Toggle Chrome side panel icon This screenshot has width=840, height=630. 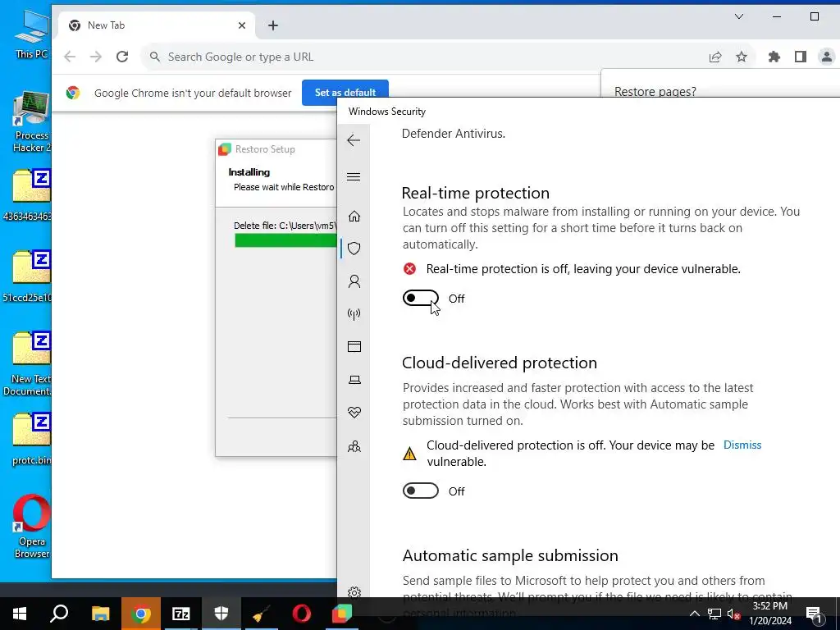click(801, 57)
